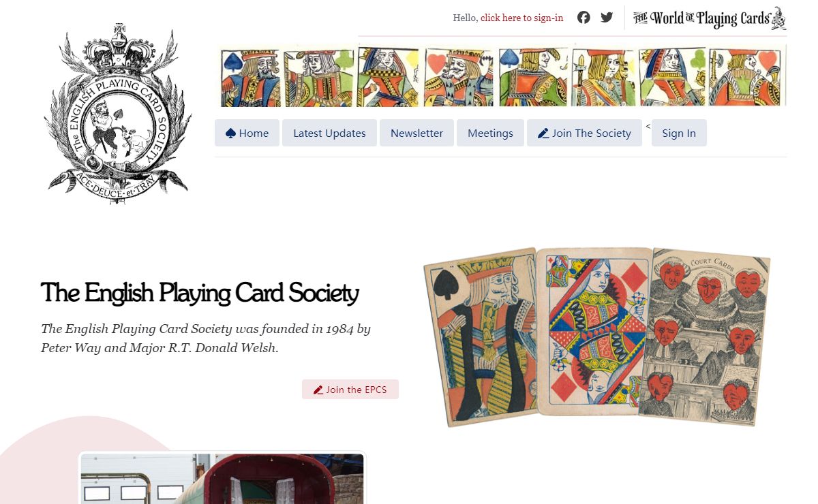Click the Join the EPCS button
Screen dimensions: 818x504
350,390
